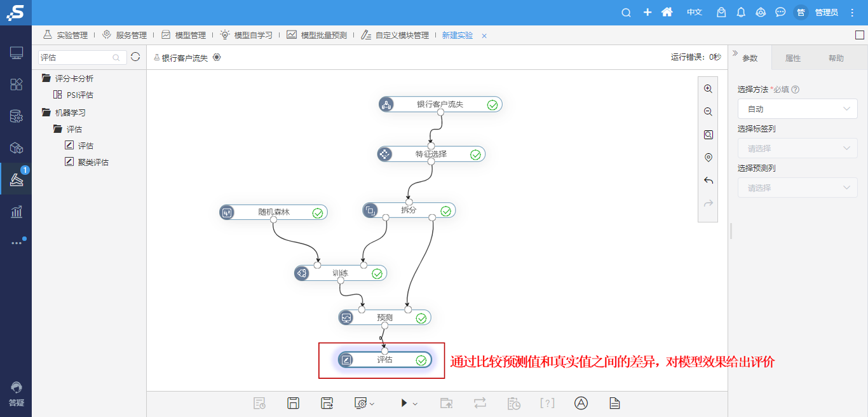Save the experiment with the floppy disk icon
868x417 pixels.
(x=293, y=403)
